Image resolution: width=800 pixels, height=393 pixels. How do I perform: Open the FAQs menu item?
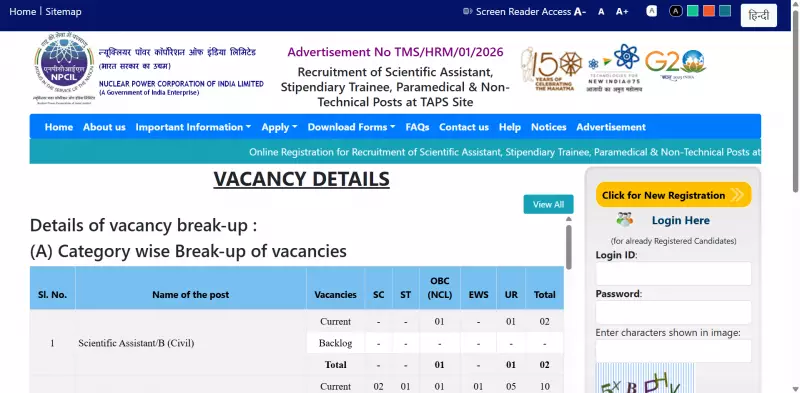click(x=417, y=127)
